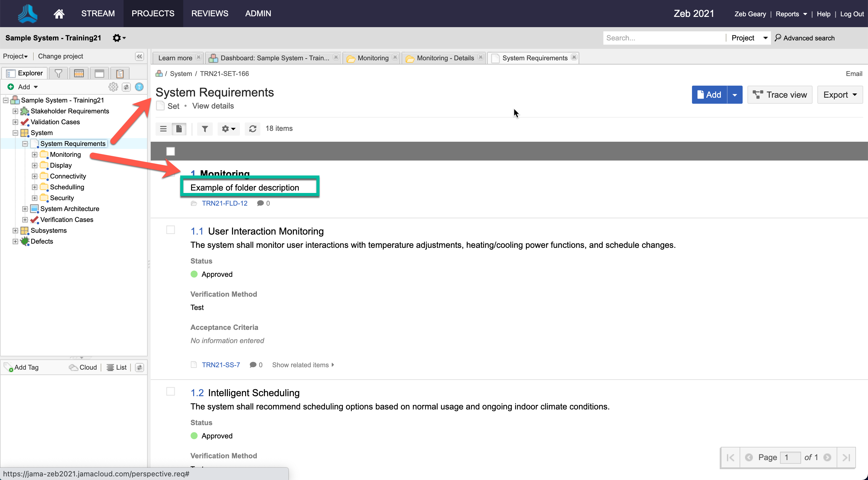Open comments for TRN21-FLD-12
This screenshot has width=868, height=480.
coord(263,203)
